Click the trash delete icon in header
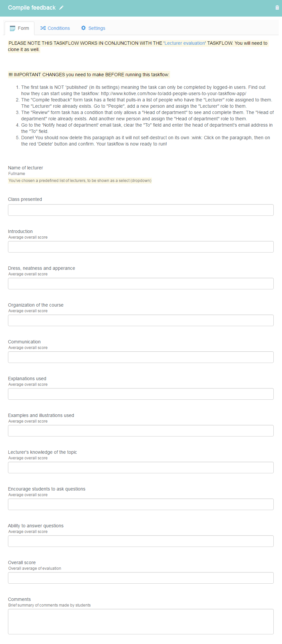This screenshot has height=644, width=282. click(277, 8)
